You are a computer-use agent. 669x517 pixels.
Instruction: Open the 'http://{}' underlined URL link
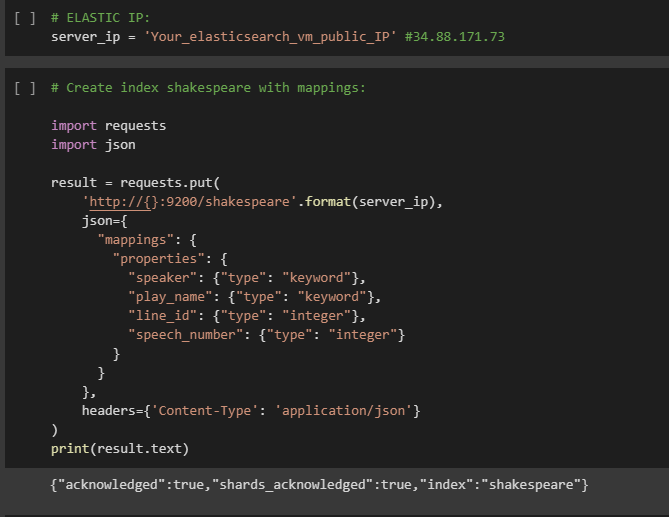(120, 202)
